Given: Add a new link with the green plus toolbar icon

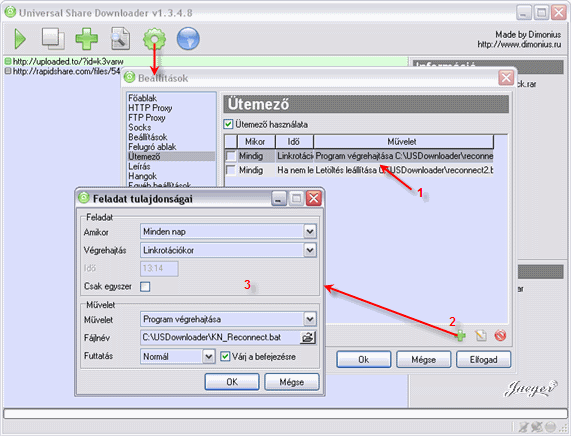Looking at the screenshot, I should coord(86,39).
